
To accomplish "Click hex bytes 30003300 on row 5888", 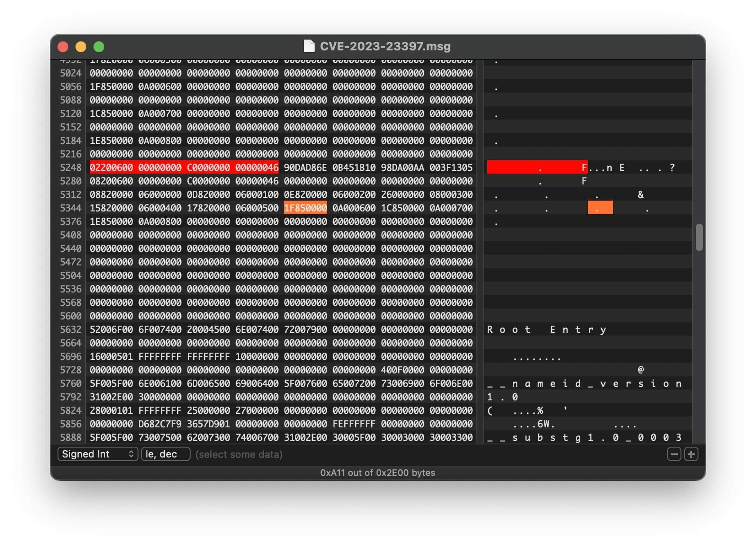I will point(451,438).
